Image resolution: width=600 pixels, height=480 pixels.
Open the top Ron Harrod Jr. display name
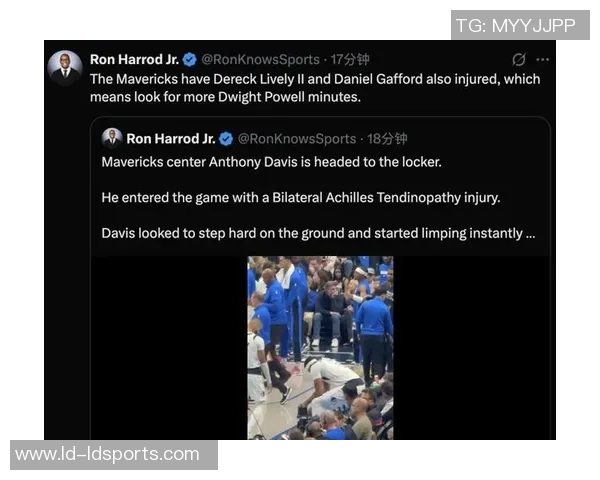pos(134,59)
